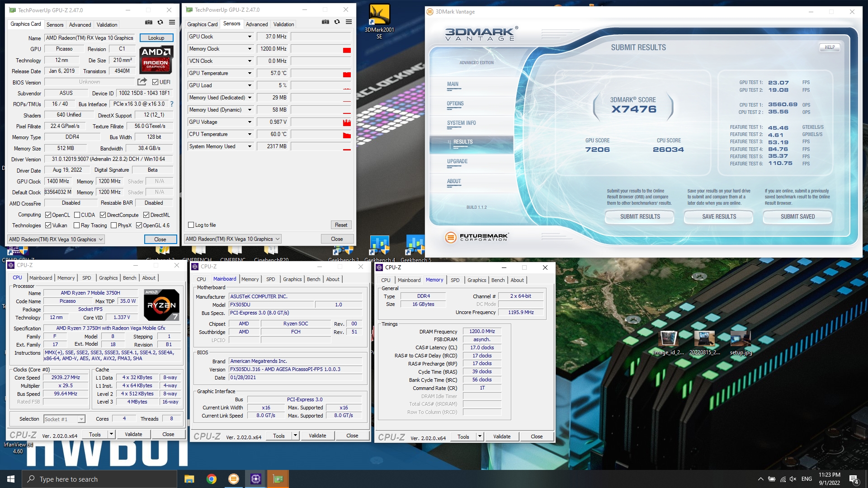
Task: Click Reset button in GPU-Z Sensors
Action: coord(341,225)
